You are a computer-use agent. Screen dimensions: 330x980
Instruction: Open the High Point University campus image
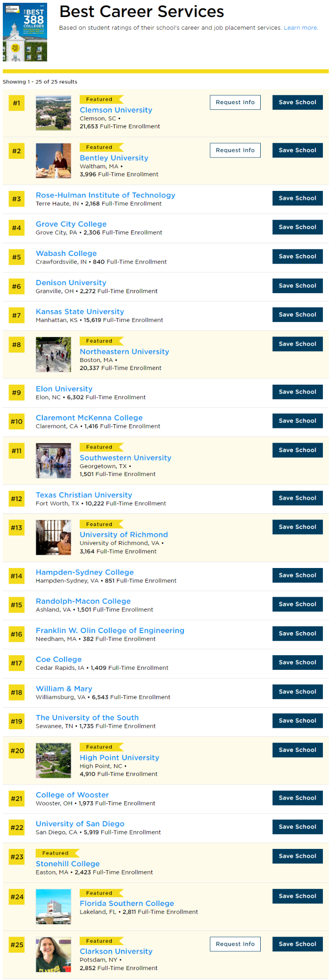click(x=53, y=760)
